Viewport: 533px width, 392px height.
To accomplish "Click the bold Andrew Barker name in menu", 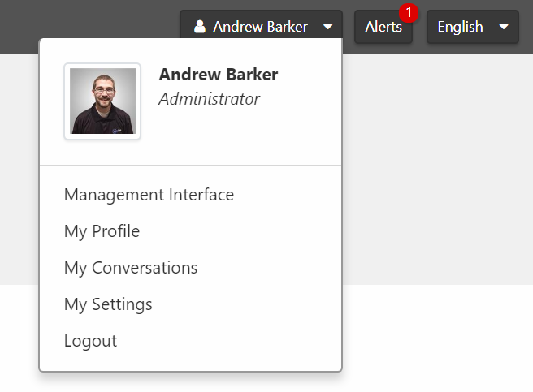I will [x=219, y=75].
